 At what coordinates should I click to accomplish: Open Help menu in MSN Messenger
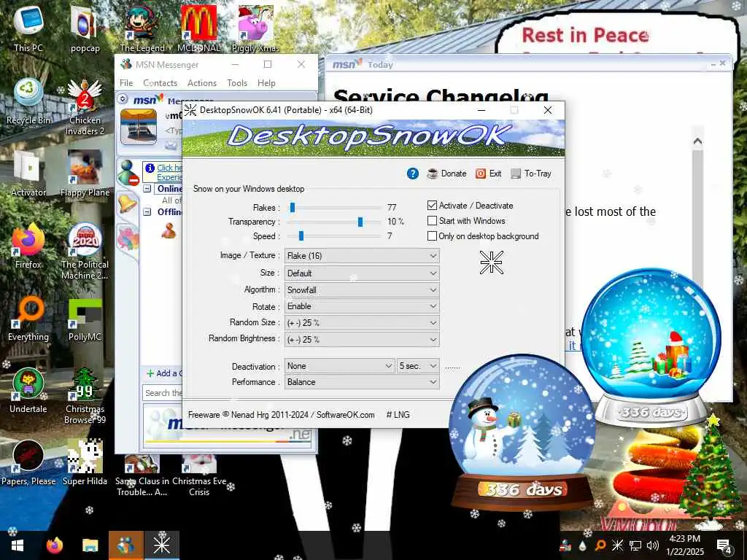tap(266, 83)
